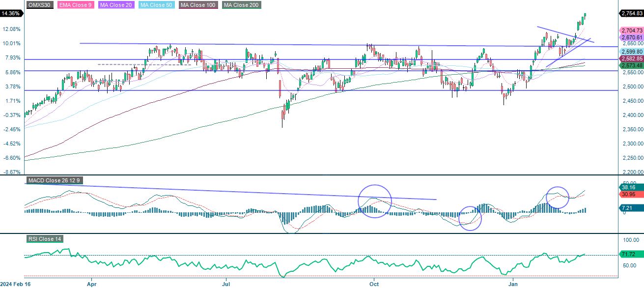644x288 pixels.
Task: Select the 2,573.48 support price tag
Action: coord(631,64)
